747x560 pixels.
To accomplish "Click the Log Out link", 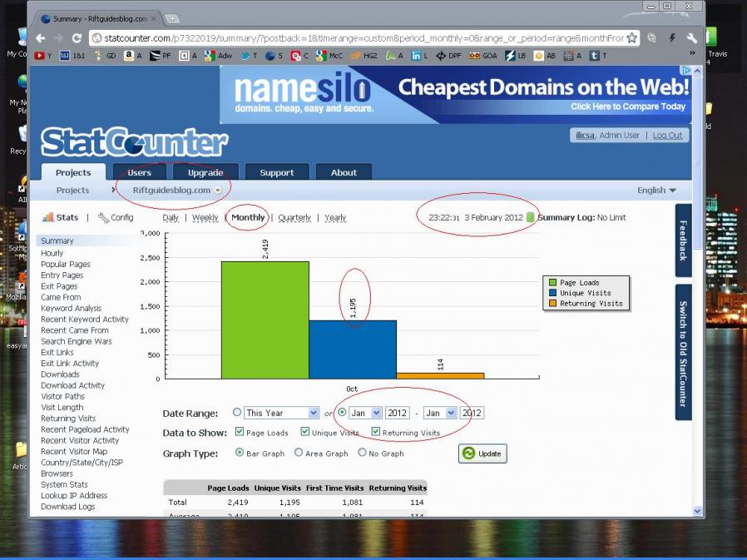I will tap(667, 136).
